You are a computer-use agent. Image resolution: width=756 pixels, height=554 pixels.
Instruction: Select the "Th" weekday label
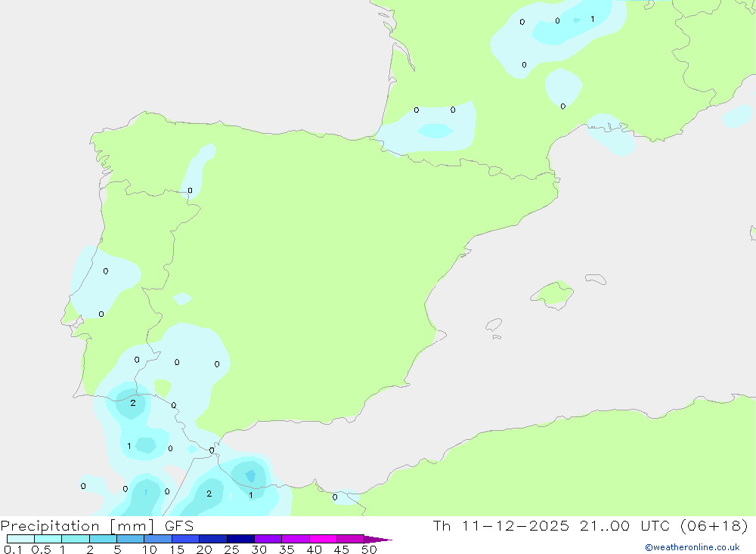442,525
